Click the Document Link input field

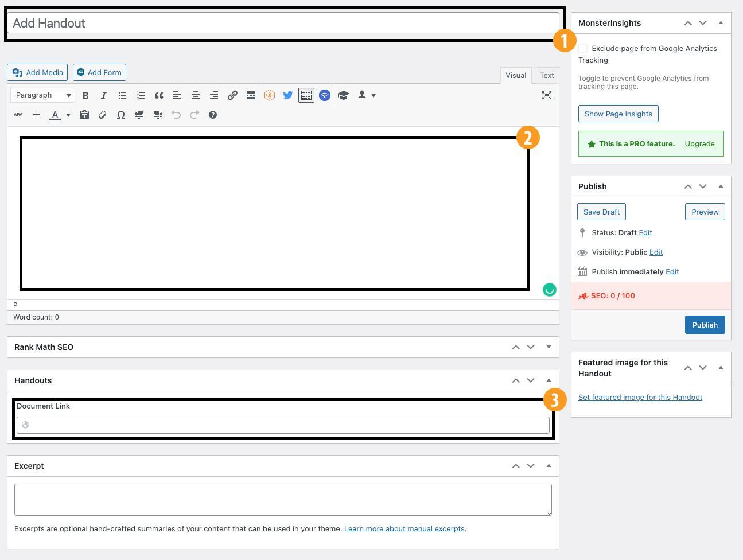pyautogui.click(x=283, y=425)
